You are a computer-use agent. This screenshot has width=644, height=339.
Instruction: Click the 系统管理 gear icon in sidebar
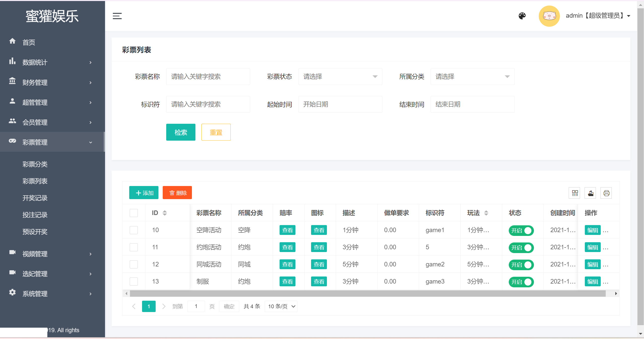click(x=12, y=293)
